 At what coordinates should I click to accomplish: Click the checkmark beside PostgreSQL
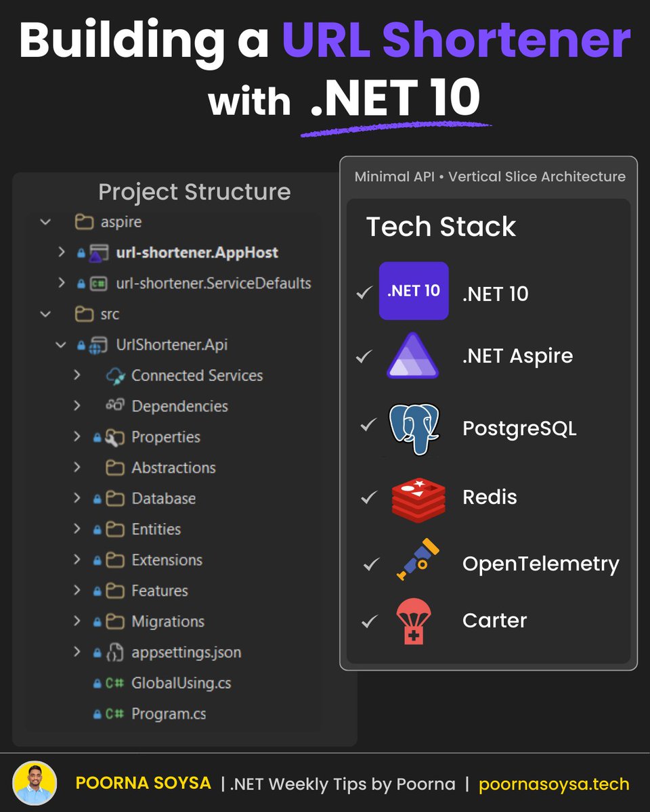pos(368,425)
